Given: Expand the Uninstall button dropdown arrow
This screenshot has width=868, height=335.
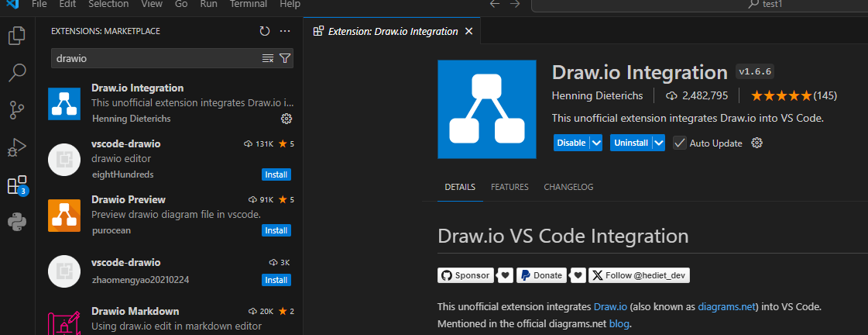Looking at the screenshot, I should [659, 143].
